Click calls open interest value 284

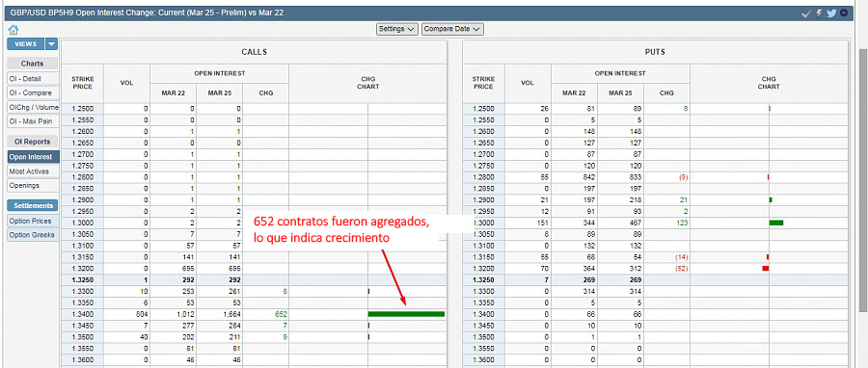click(234, 326)
